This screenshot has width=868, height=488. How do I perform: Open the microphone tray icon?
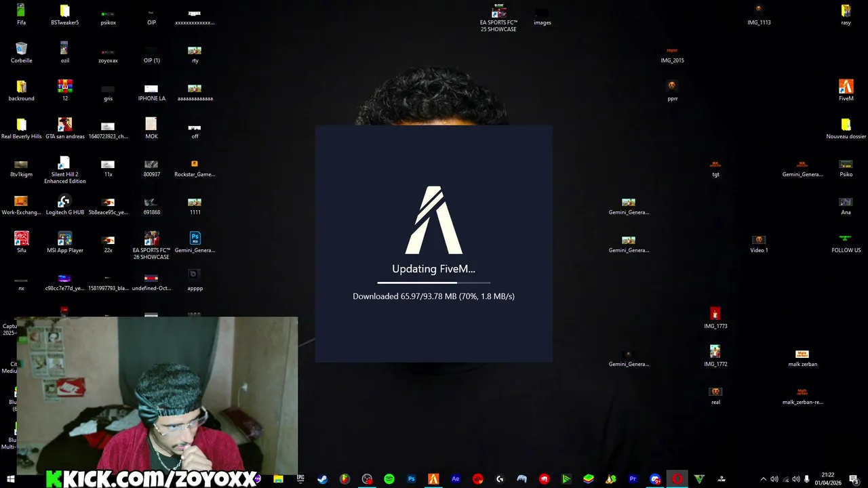807,479
